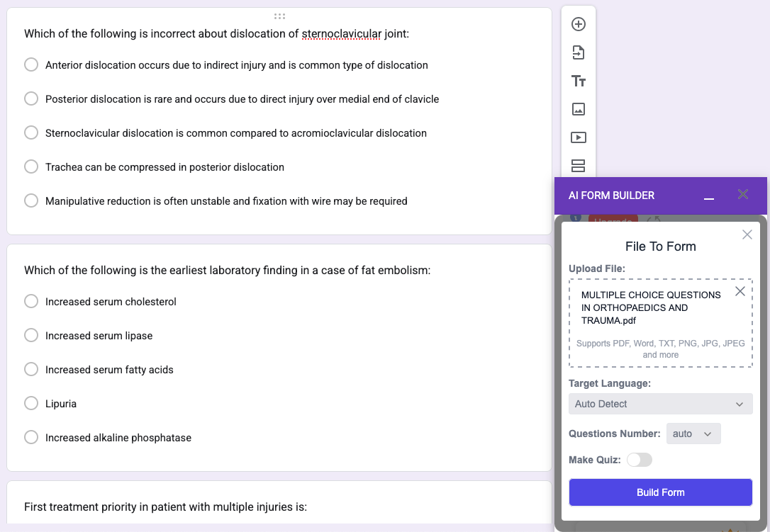Screen dimensions: 770x532
Task: Enable the Make Quiz toggle
Action: coord(639,460)
